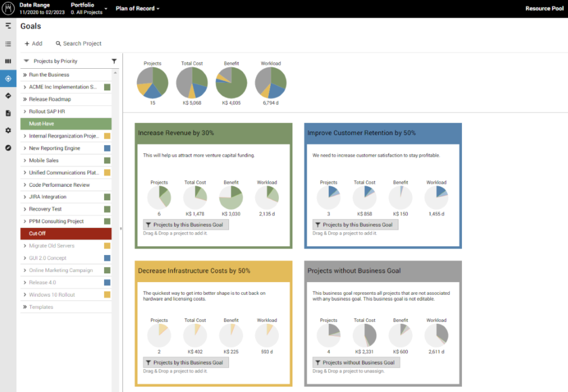Viewport: 568px width, 392px height.
Task: Open the settings gear sidebar icon
Action: click(x=8, y=131)
